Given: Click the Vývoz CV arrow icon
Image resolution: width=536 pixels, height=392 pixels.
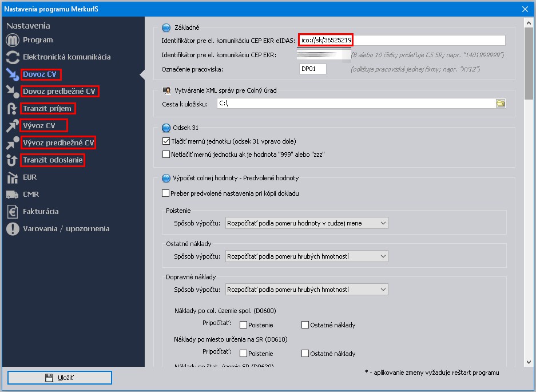Looking at the screenshot, I should pos(13,125).
